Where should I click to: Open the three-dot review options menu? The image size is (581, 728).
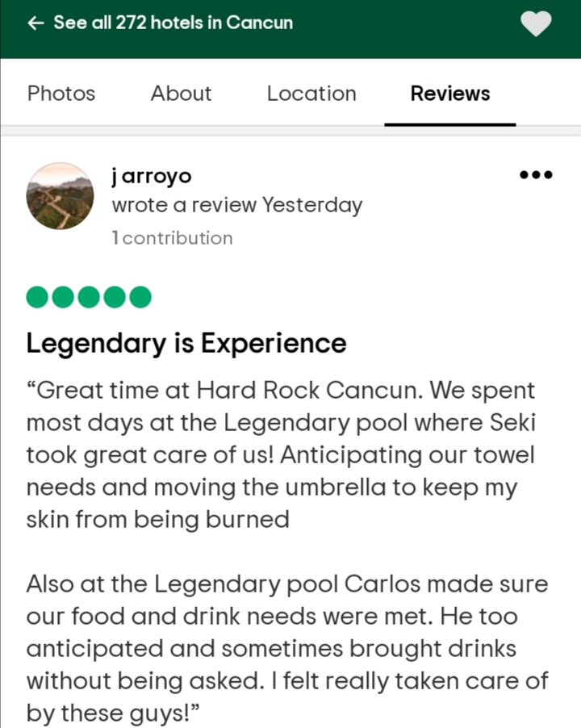pos(536,175)
